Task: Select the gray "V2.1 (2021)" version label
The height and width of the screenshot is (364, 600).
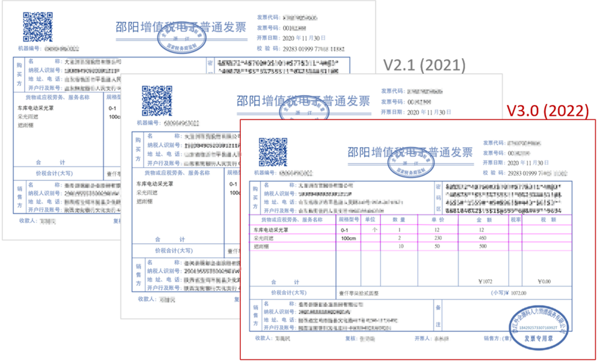Action: (x=425, y=65)
